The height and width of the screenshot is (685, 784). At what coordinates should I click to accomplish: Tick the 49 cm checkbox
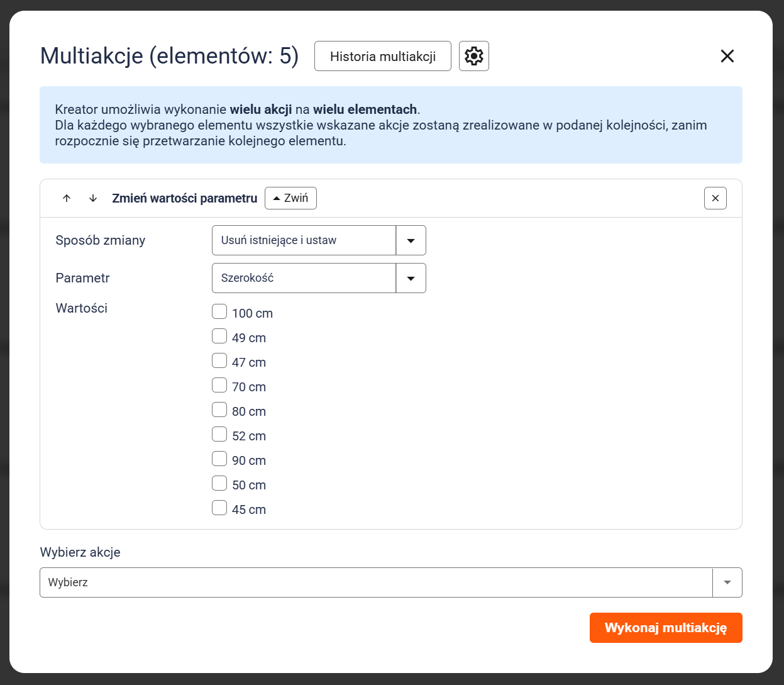coord(219,337)
